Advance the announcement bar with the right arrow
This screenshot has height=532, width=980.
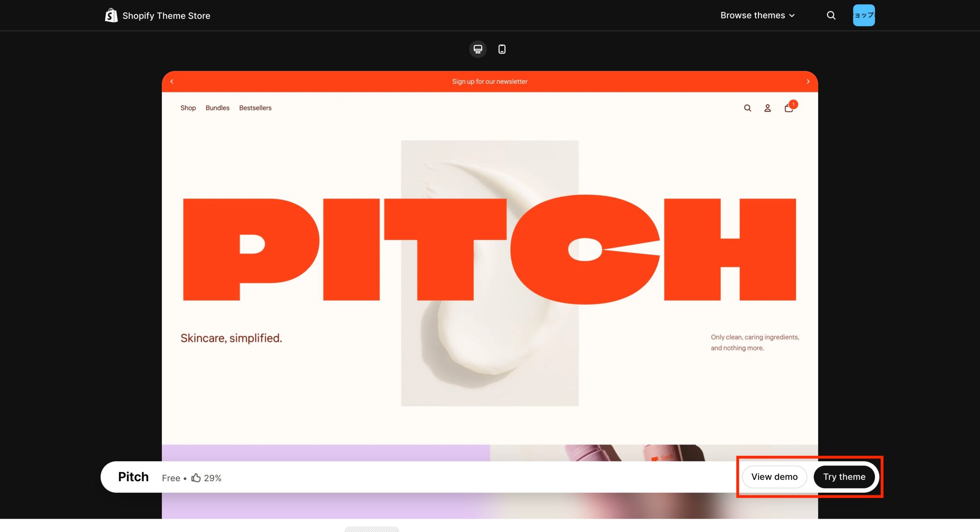808,81
